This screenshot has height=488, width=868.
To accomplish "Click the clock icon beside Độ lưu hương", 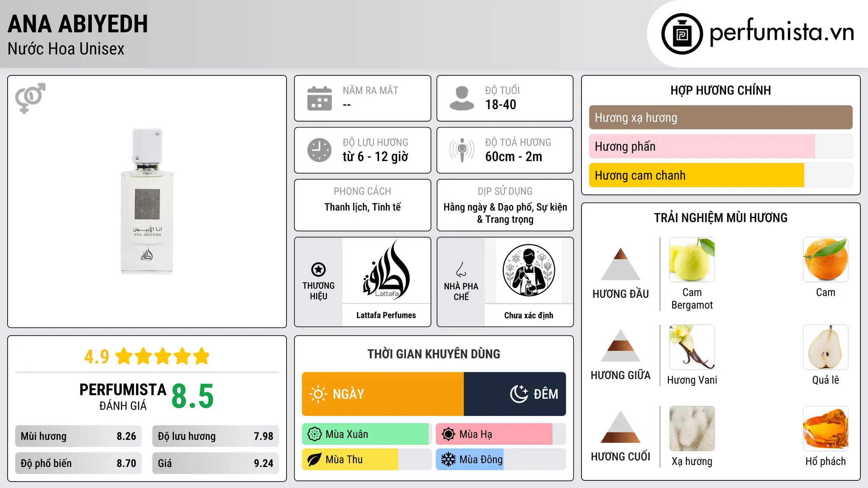I will [x=320, y=150].
